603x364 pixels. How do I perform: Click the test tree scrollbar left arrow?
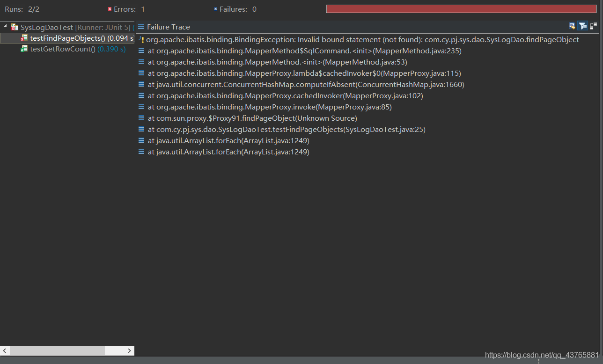tap(5, 350)
